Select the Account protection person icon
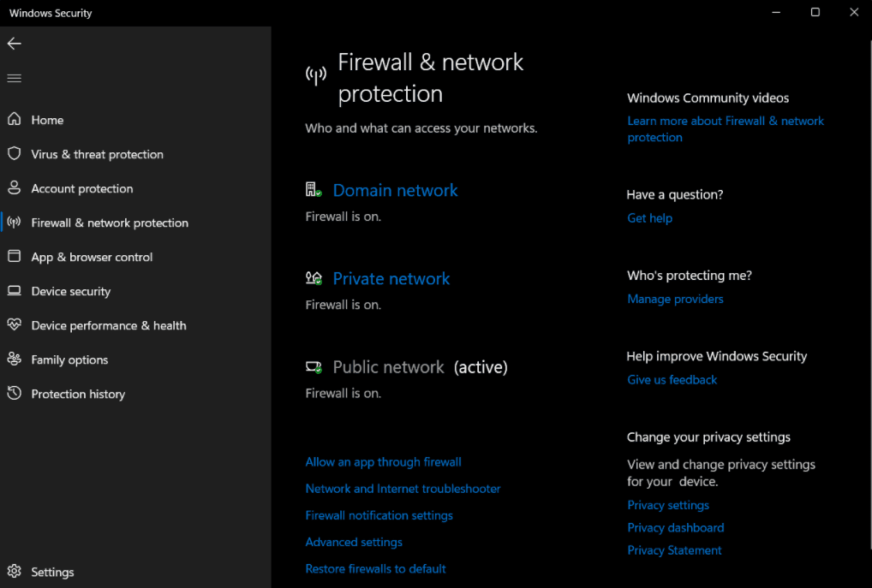 coord(15,187)
